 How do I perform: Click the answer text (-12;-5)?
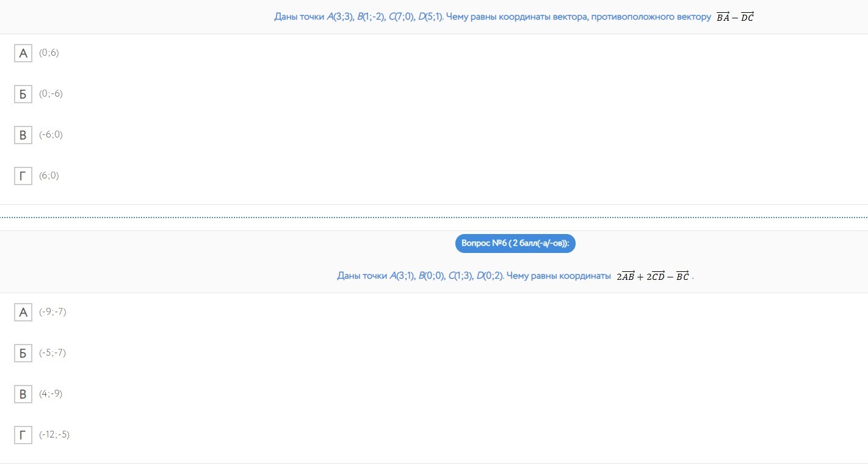[54, 435]
